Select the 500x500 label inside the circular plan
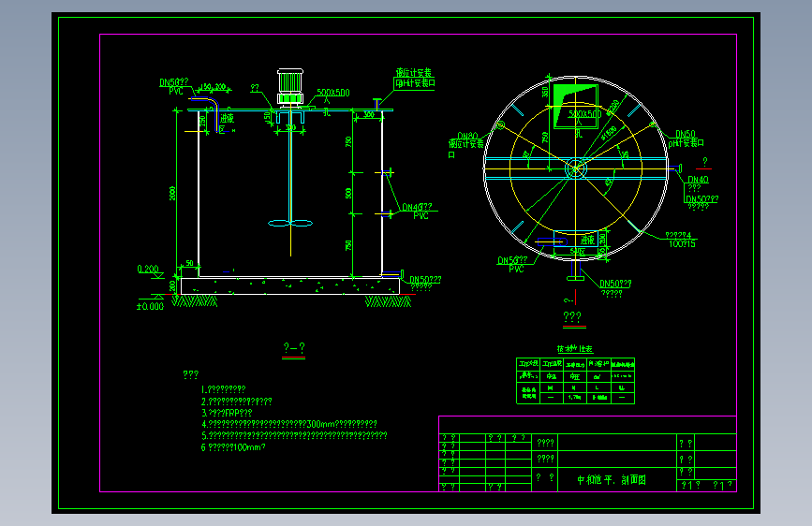This screenshot has height=526, width=812. (x=584, y=114)
